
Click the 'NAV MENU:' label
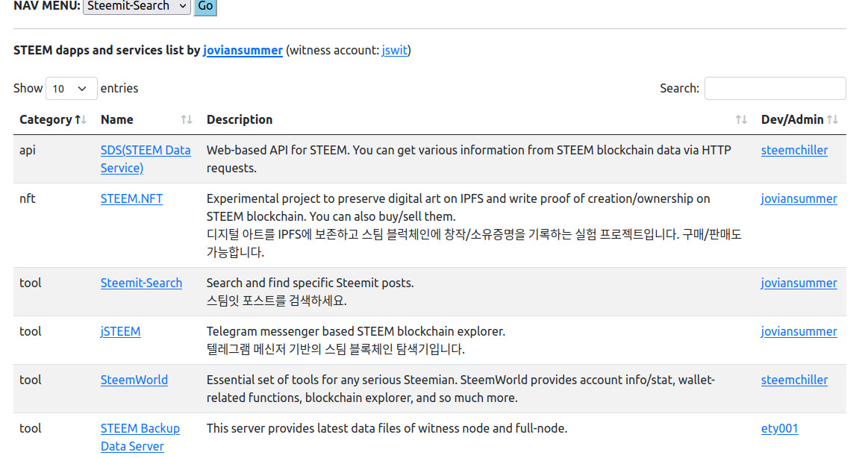47,6
